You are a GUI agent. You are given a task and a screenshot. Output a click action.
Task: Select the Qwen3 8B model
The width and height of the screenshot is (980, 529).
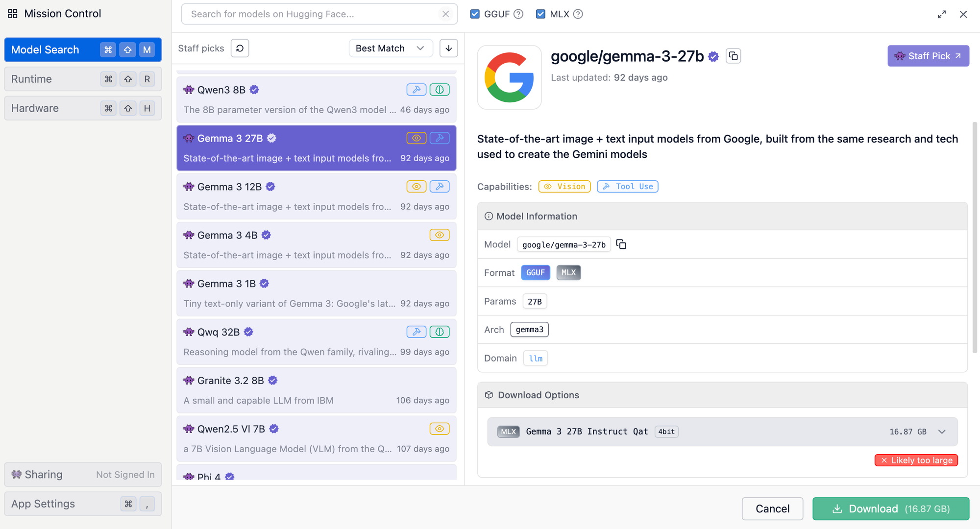click(x=317, y=99)
